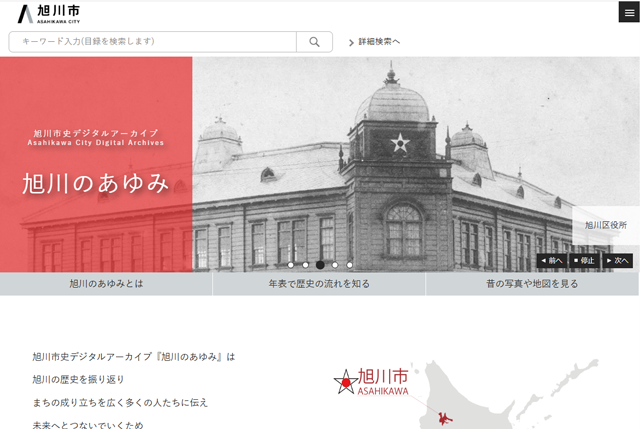640x429 pixels.
Task: Select the fifth carousel dot
Action: 349,265
